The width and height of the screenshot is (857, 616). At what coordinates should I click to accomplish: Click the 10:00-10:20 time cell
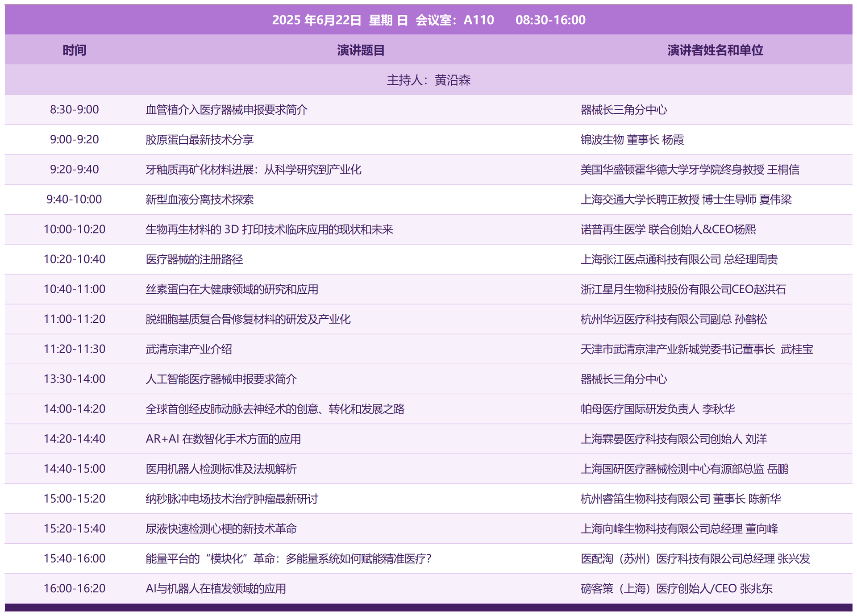pyautogui.click(x=74, y=229)
